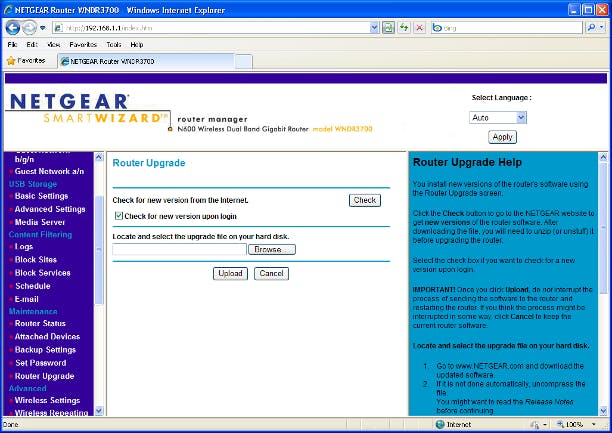Select the NETGEAR Router WNDR3700 tab
The height and width of the screenshot is (433, 612).
click(146, 61)
